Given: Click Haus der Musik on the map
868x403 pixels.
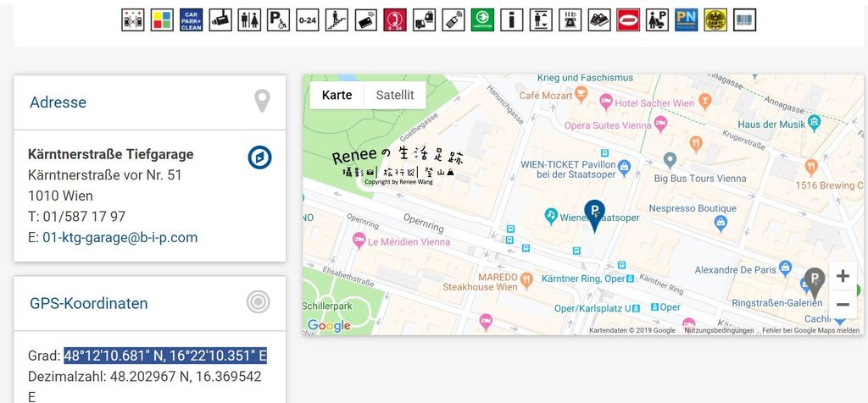Looking at the screenshot, I should pos(779,124).
